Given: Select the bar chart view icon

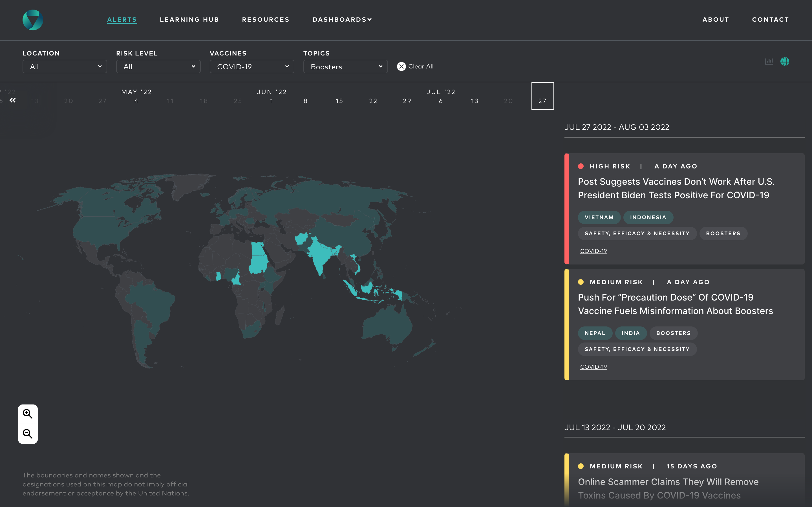Looking at the screenshot, I should (769, 61).
